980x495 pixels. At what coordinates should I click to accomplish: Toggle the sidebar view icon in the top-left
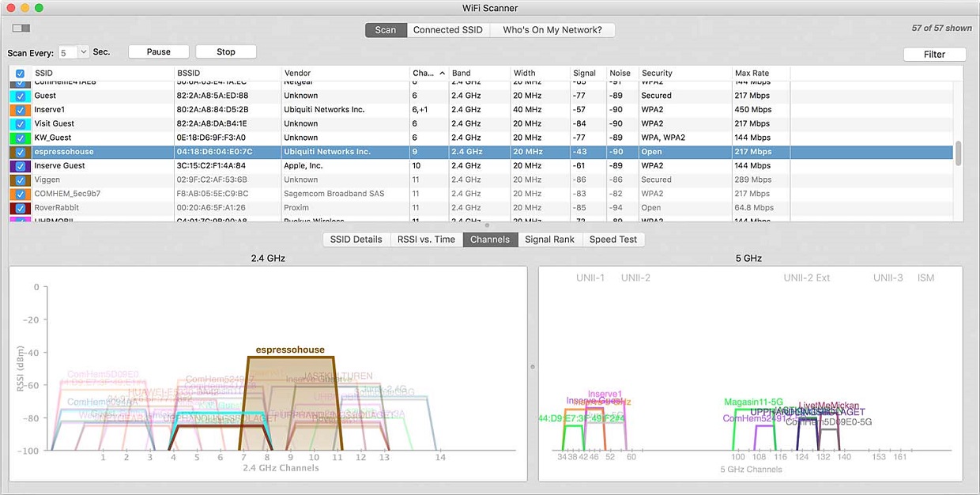(x=21, y=28)
